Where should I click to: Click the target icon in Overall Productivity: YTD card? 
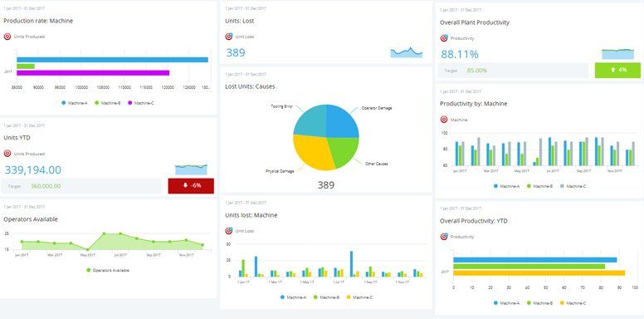point(444,237)
